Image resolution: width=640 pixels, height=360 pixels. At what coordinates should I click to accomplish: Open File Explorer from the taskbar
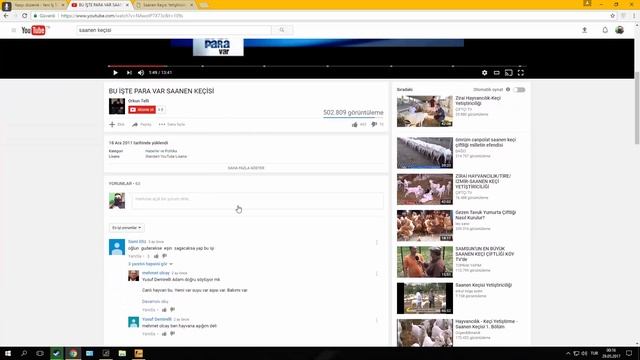point(122,353)
